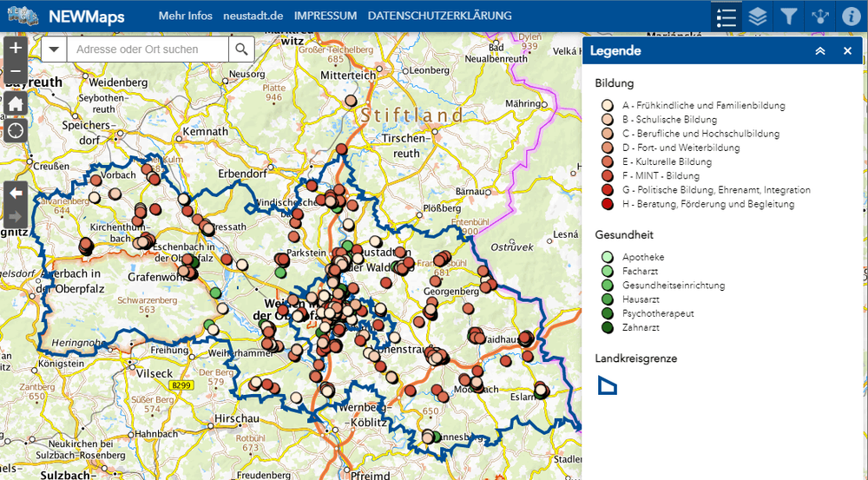Click the Apotheke legend color circle
The height and width of the screenshot is (480, 868).
coord(608,257)
